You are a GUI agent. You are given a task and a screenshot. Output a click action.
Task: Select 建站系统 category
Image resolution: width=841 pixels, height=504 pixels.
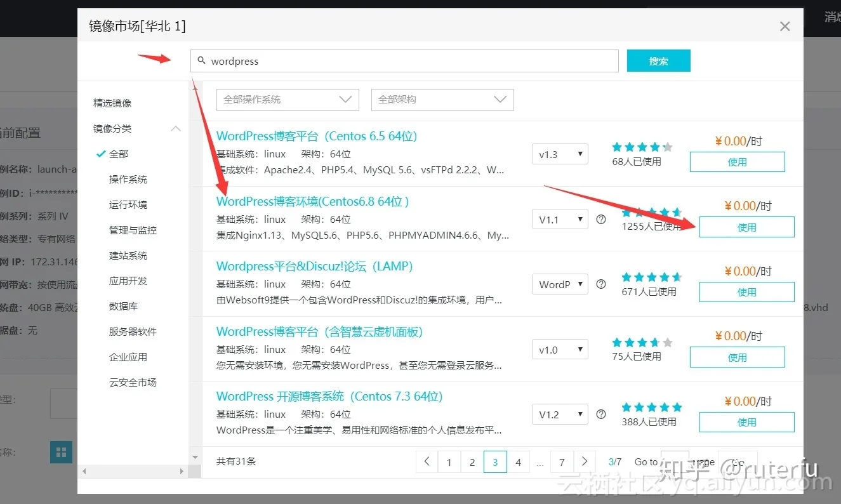128,255
